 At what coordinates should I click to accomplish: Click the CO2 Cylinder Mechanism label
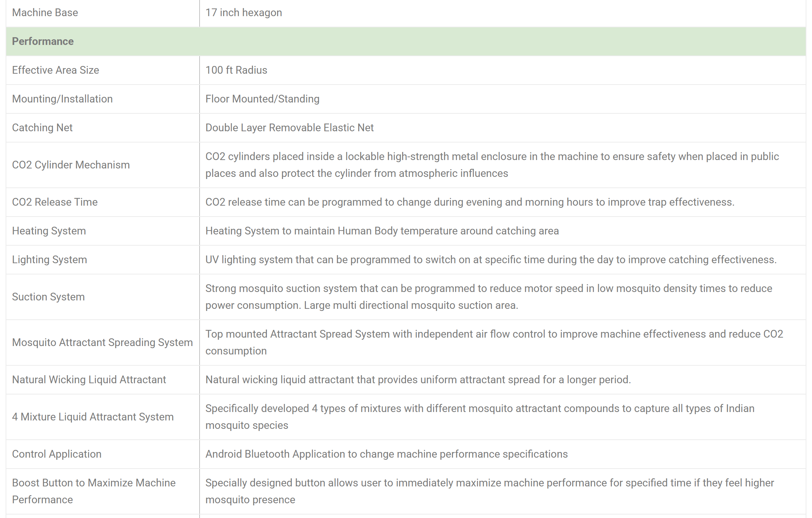[x=71, y=165]
